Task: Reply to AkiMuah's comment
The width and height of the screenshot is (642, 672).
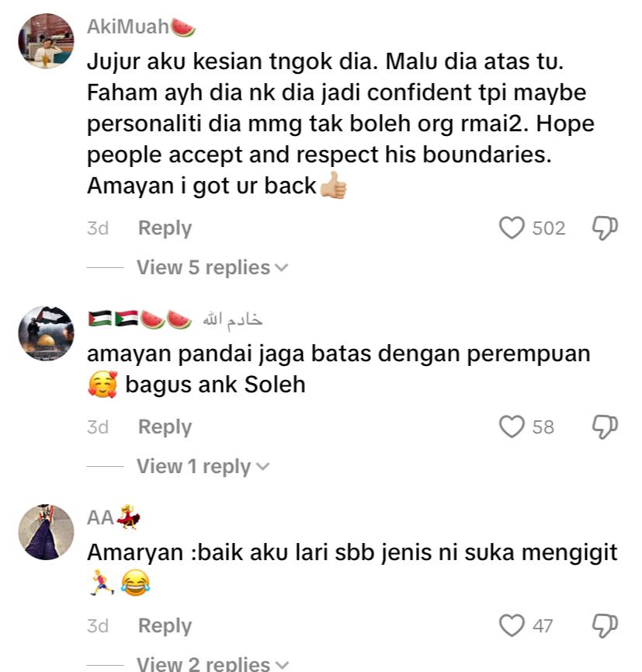Action: [165, 228]
